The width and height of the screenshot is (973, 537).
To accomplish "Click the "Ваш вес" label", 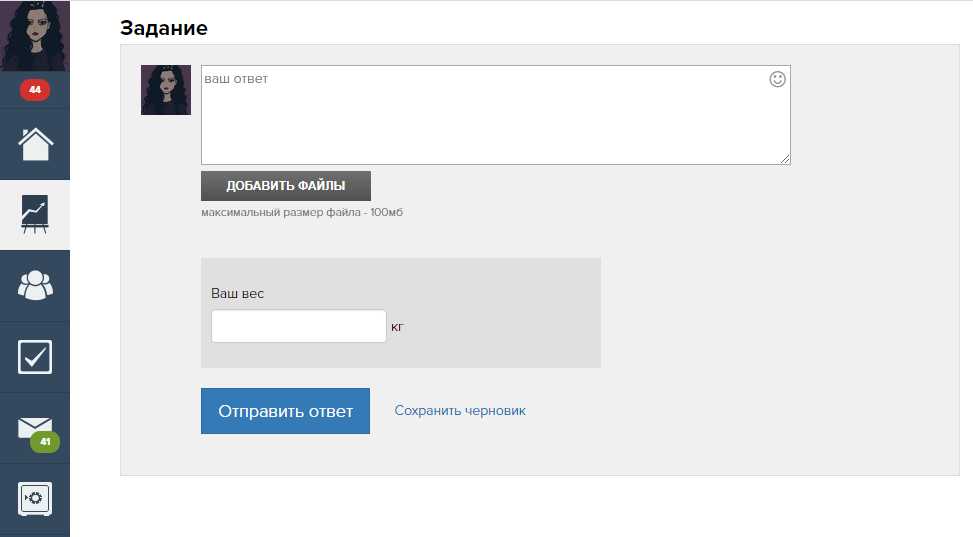I will click(238, 294).
